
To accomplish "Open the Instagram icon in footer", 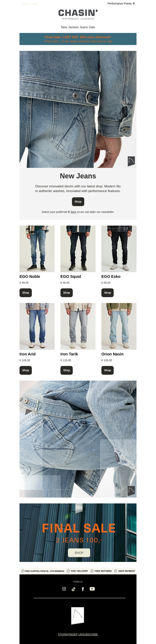I will (64, 589).
